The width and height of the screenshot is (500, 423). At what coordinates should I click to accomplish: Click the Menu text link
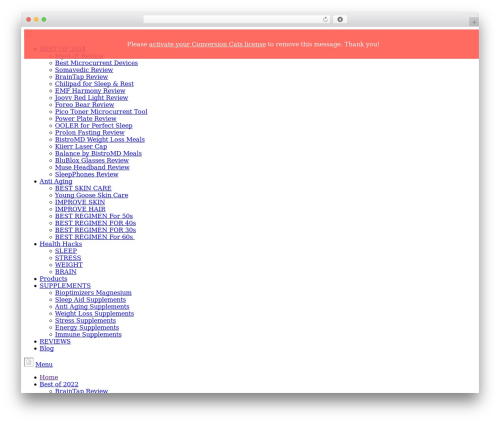44,365
